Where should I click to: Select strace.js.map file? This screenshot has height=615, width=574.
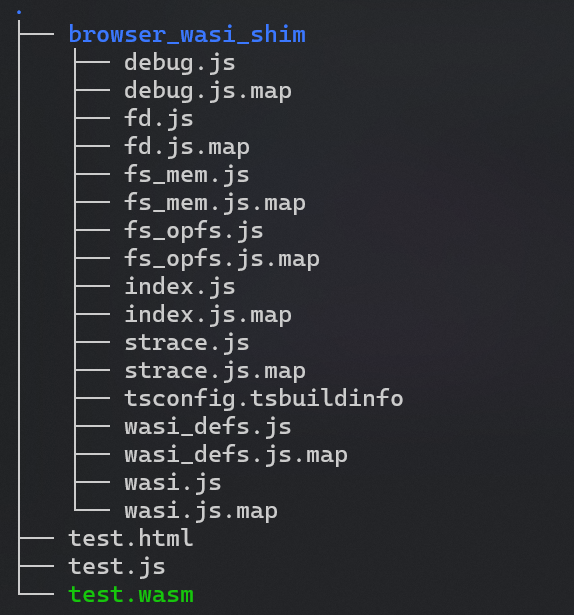coord(215,371)
